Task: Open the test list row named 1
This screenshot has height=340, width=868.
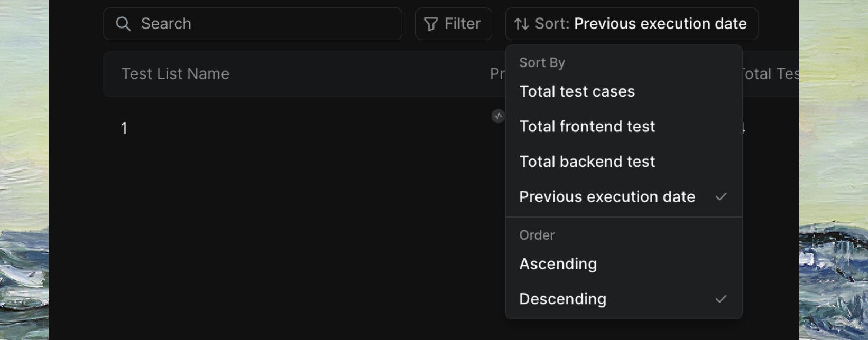Action: (x=124, y=128)
